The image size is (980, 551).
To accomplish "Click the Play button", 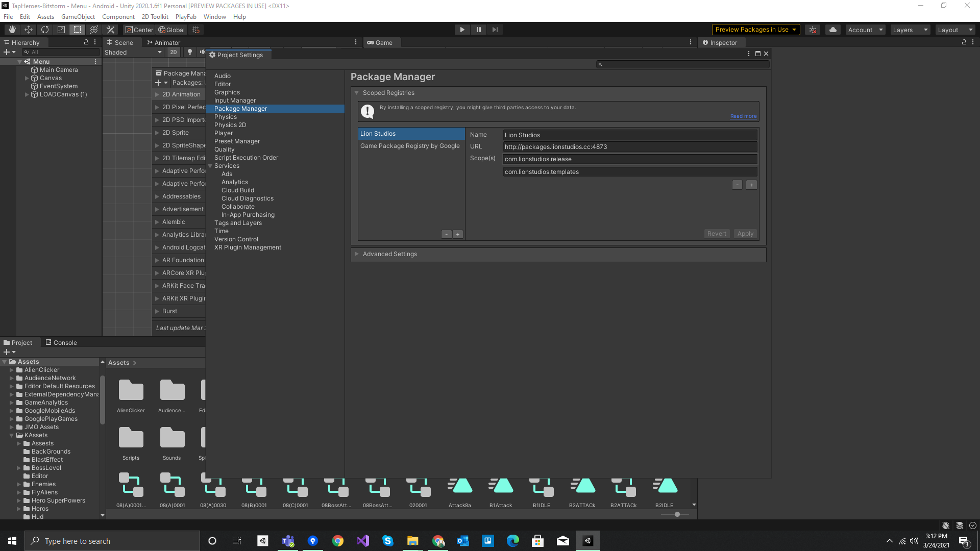I will pos(462,30).
